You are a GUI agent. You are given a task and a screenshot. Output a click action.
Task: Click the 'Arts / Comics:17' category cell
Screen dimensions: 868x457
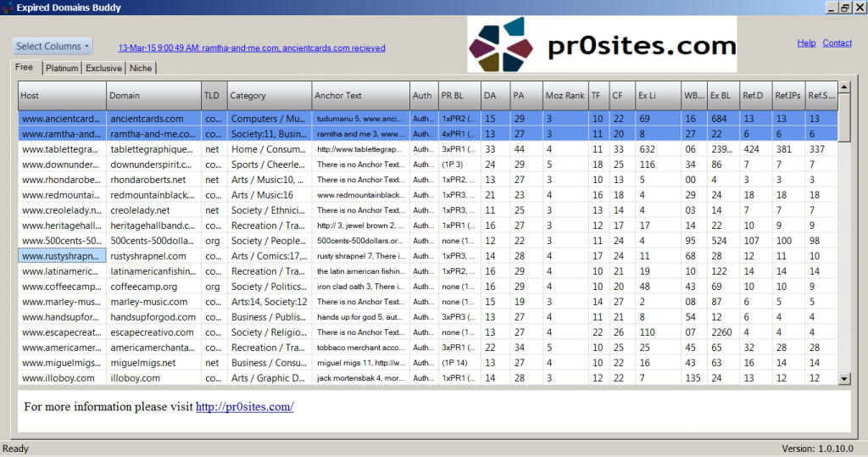pos(270,256)
